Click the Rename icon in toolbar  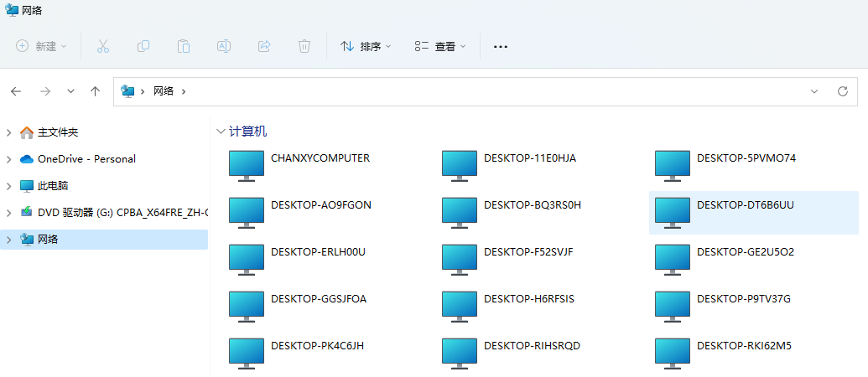[224, 46]
